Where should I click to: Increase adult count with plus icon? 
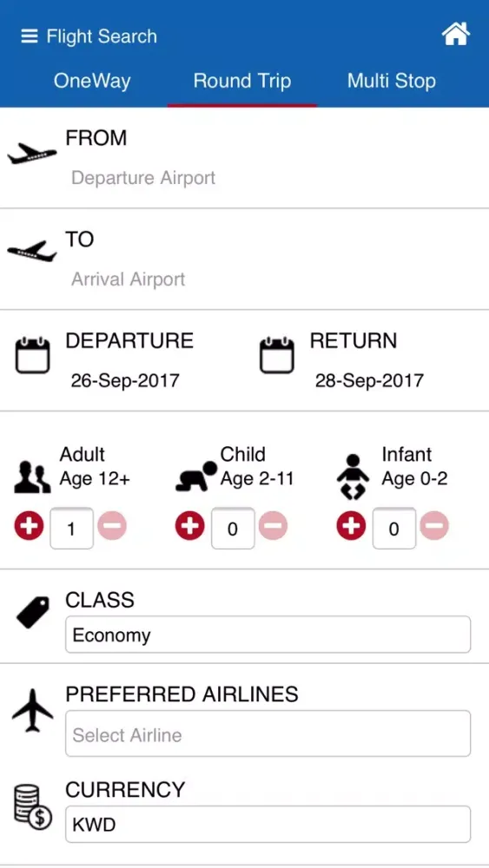coord(29,526)
